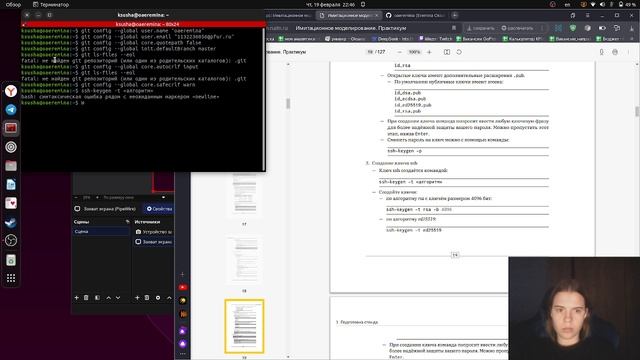Viewport: 640px width, 360px height.
Task: Open the Yandex Browser dock icon
Action: point(11,91)
